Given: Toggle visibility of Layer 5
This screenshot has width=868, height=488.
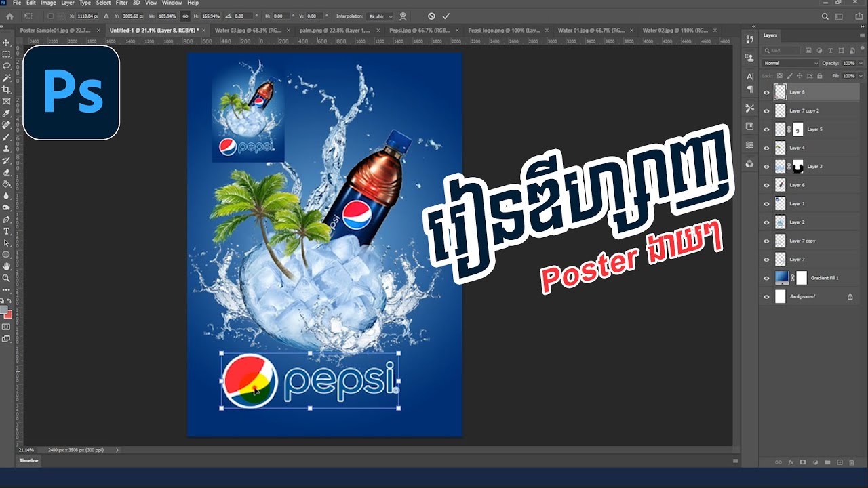Looking at the screenshot, I should coord(767,129).
